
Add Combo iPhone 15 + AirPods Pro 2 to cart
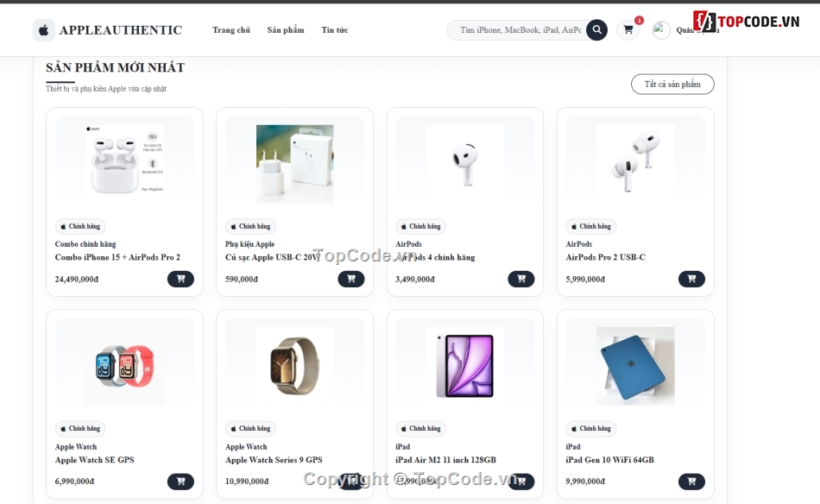(x=180, y=279)
